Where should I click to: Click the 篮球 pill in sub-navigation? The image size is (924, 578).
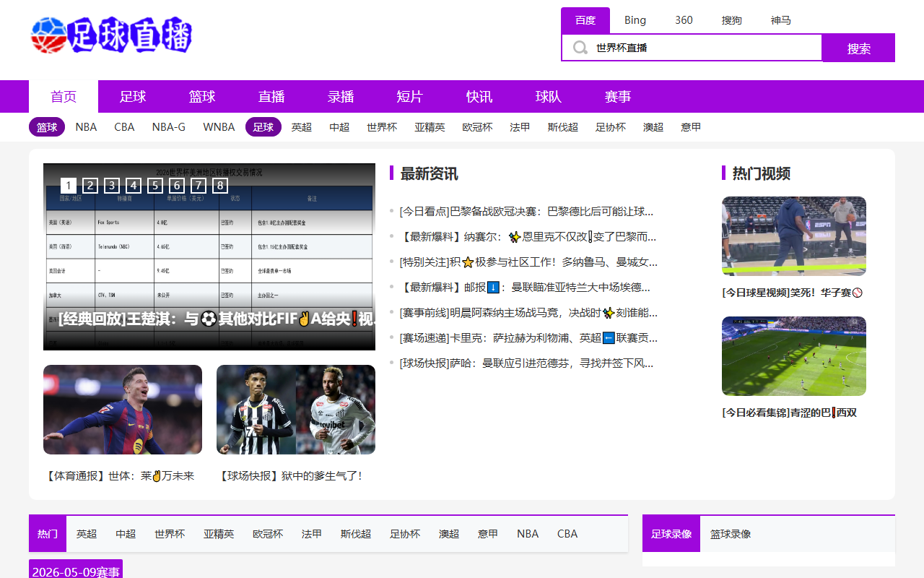pos(47,127)
